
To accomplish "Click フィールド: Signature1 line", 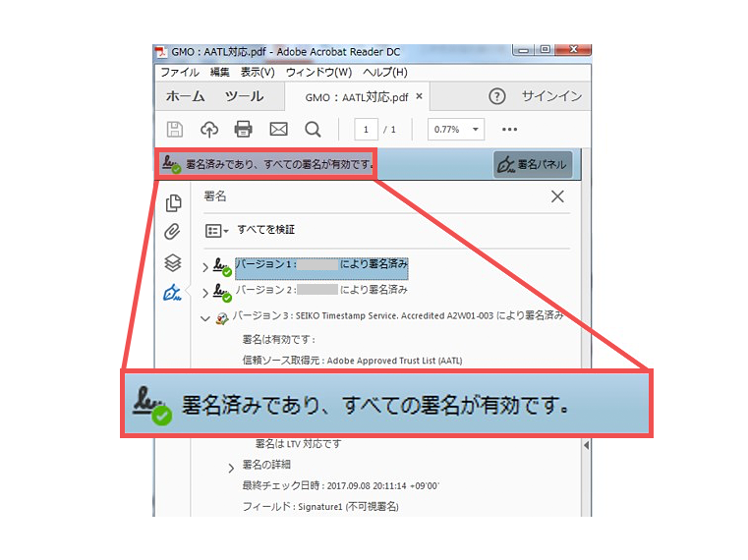I will click(320, 507).
